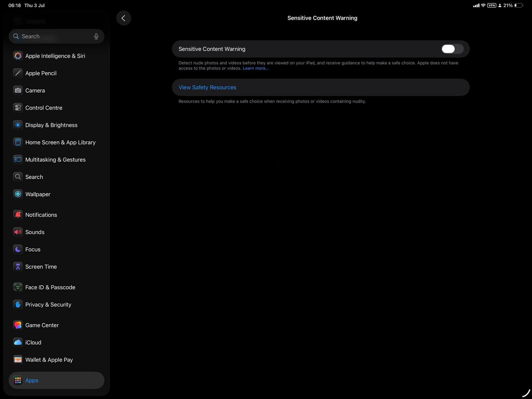Select Privacy & Security in sidebar
532x399 pixels.
(48, 305)
